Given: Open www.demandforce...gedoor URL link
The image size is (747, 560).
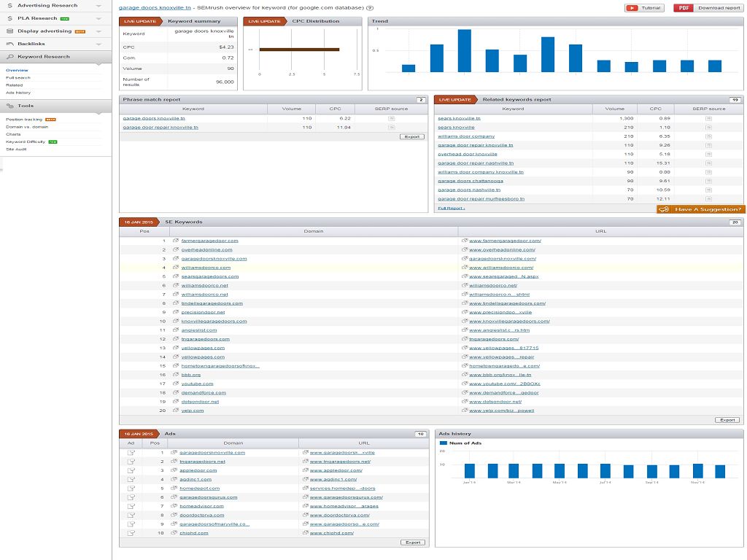Looking at the screenshot, I should pyautogui.click(x=504, y=393).
